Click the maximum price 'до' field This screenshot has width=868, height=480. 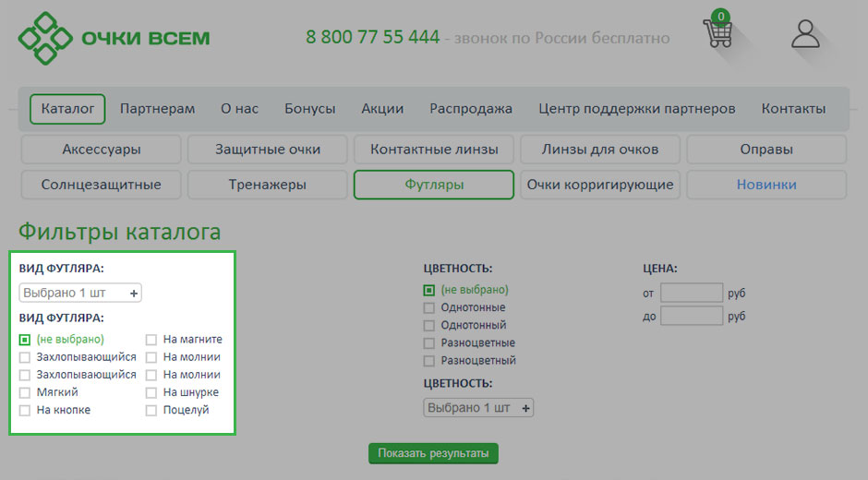point(691,317)
